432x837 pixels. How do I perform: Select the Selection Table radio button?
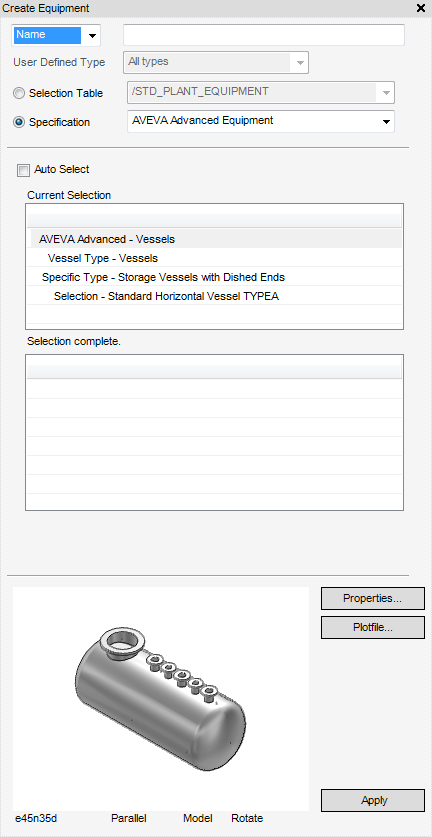(19, 93)
